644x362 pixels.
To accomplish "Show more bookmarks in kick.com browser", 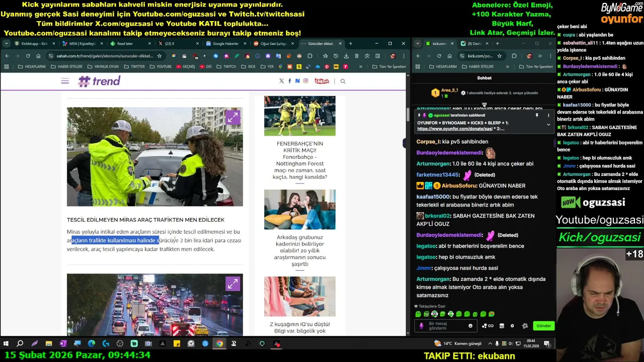I will click(507, 66).
